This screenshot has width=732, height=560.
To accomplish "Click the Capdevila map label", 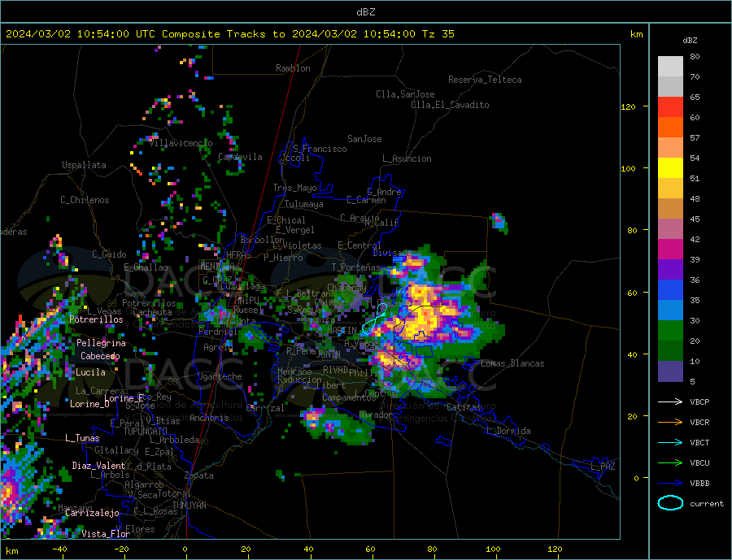I will (240, 157).
